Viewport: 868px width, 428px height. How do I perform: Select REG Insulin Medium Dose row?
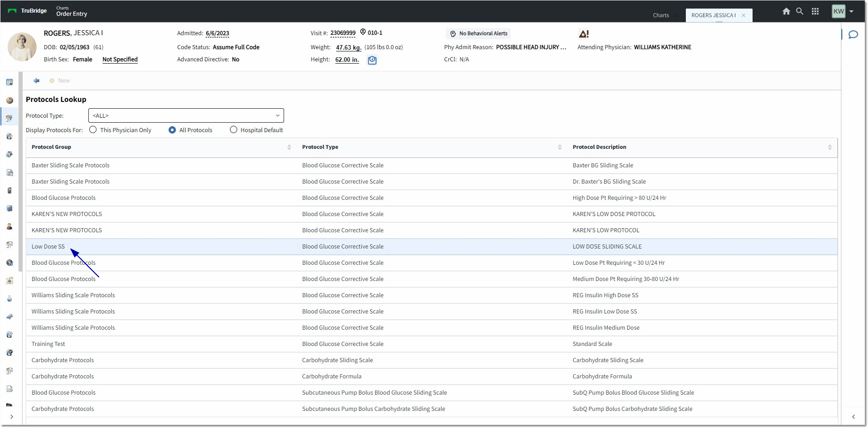click(x=432, y=328)
